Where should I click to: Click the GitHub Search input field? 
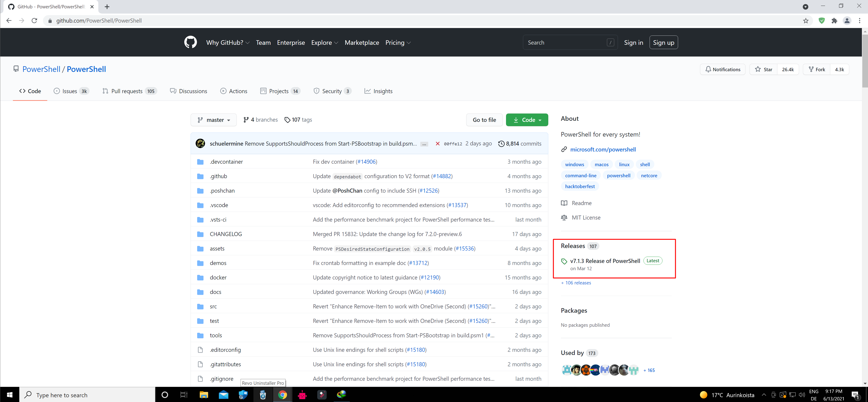point(566,43)
